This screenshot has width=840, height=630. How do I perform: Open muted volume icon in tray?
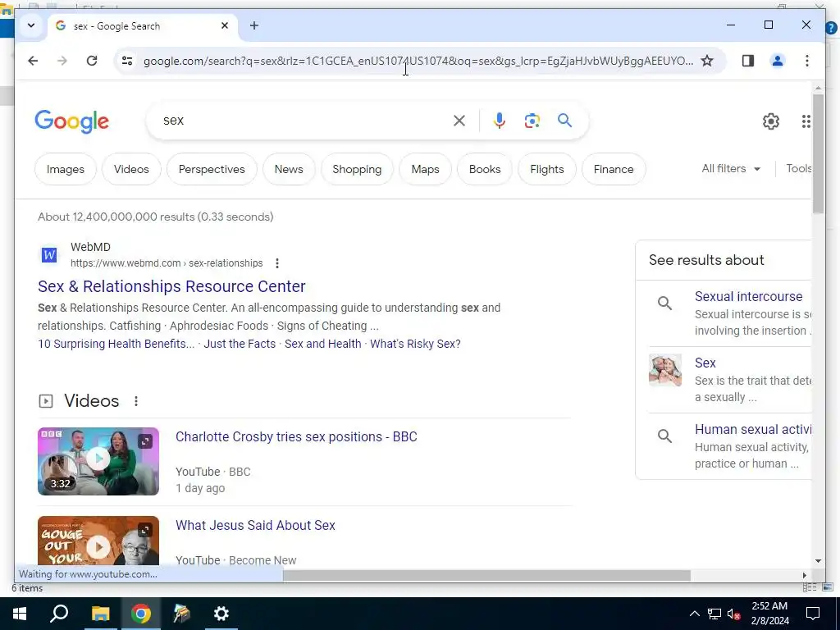coord(734,614)
